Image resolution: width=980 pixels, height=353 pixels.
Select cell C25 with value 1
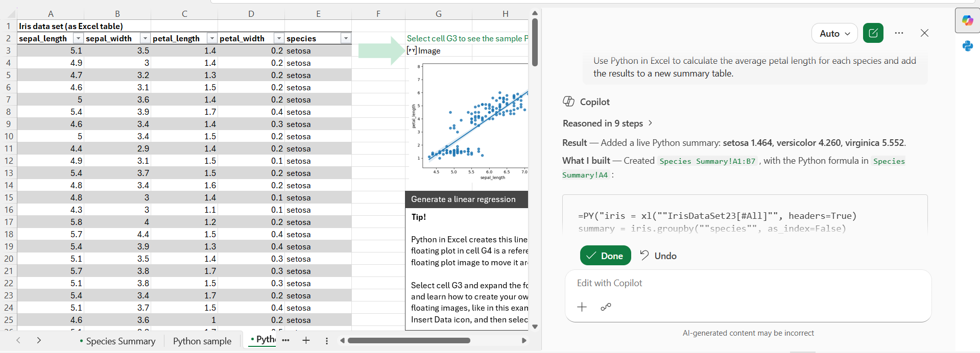tap(184, 320)
